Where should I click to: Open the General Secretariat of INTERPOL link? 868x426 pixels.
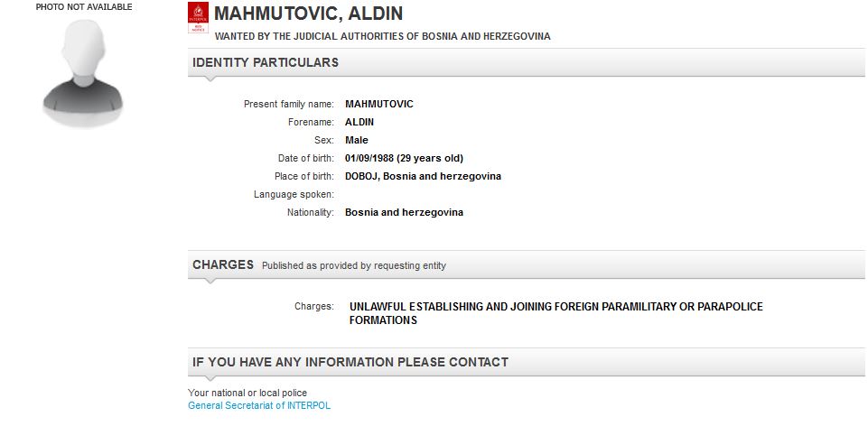tap(259, 406)
